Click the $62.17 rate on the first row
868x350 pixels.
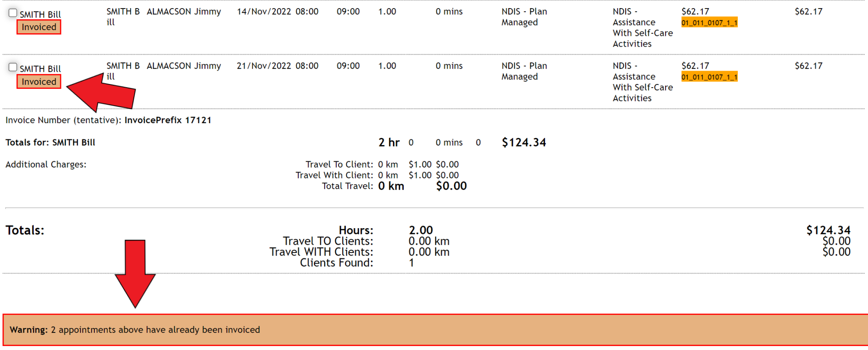point(694,11)
